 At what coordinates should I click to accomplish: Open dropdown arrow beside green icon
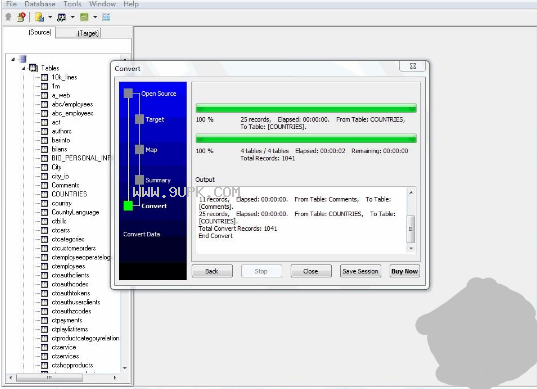95,17
